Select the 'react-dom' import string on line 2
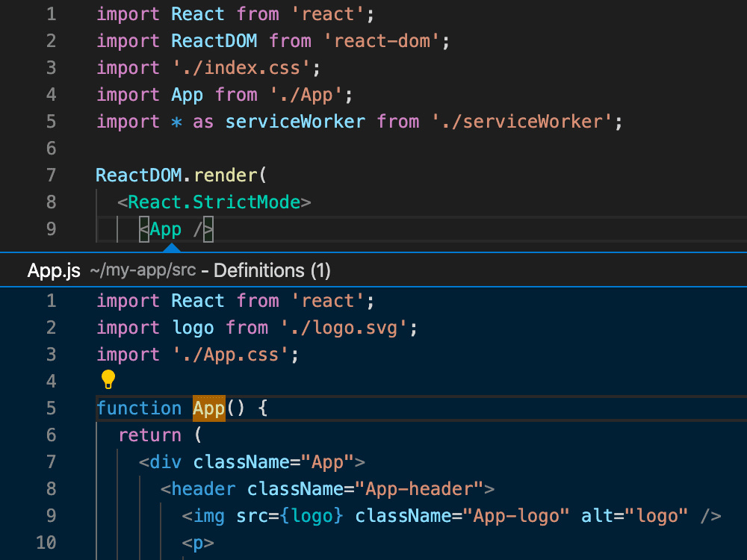747x560 pixels. [x=382, y=40]
